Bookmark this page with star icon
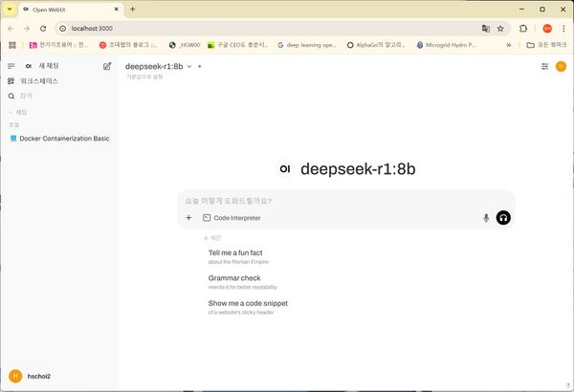Viewport: 574px width, 392px height. point(500,29)
